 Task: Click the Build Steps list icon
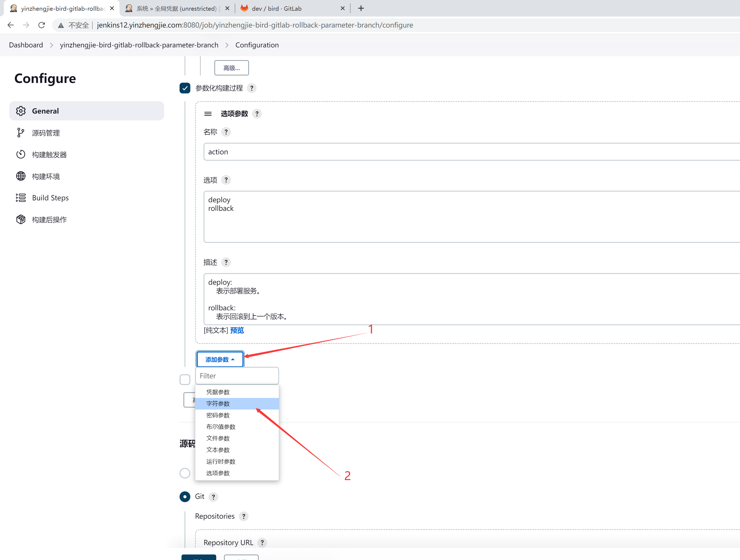tap(21, 198)
